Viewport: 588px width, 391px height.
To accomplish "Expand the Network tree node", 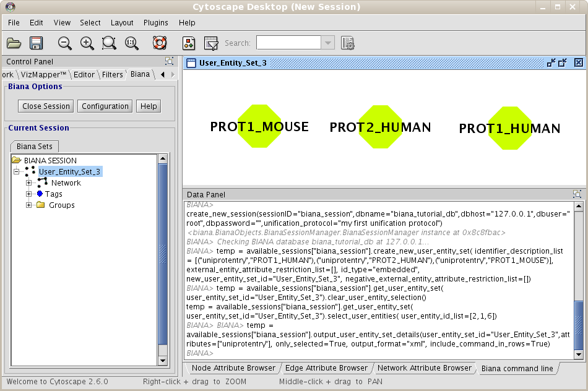I will (28, 183).
